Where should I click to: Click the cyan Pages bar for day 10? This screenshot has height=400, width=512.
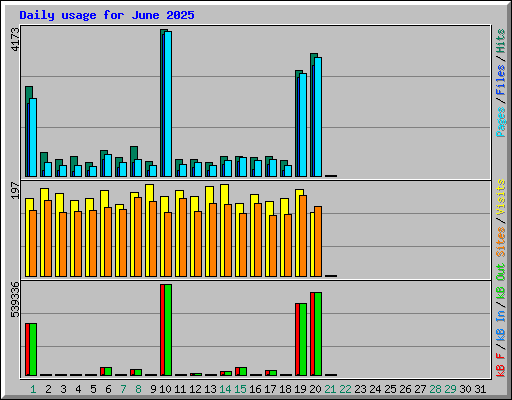point(168,104)
